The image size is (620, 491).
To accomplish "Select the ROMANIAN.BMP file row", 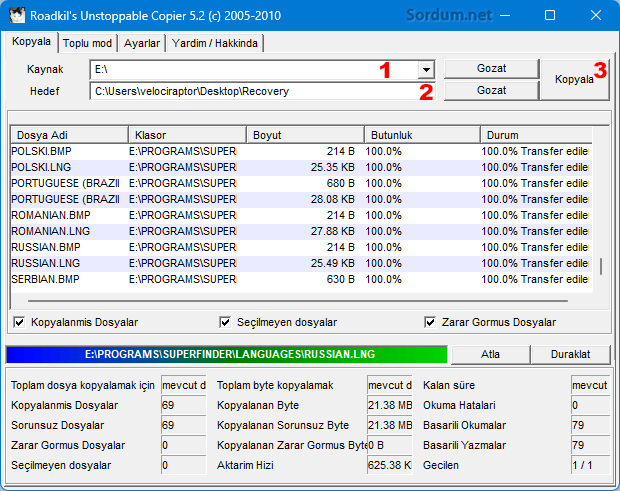I will coord(301,215).
